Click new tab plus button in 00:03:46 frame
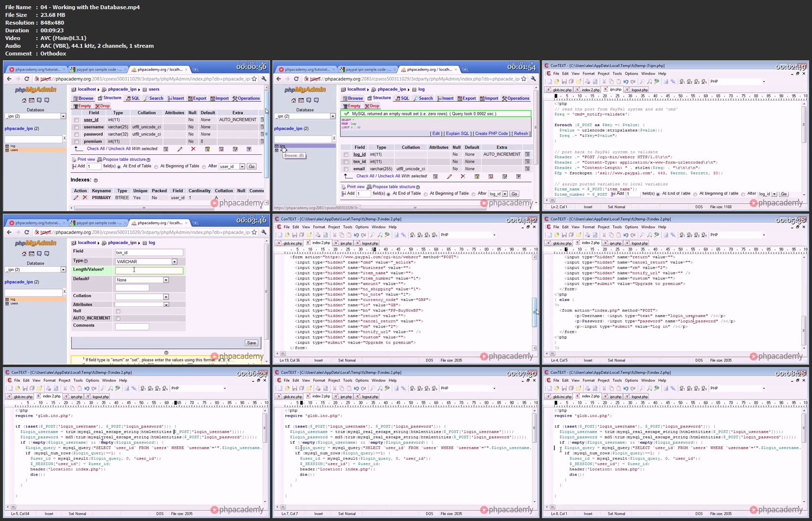The height and width of the screenshot is (521, 812). tap(195, 223)
